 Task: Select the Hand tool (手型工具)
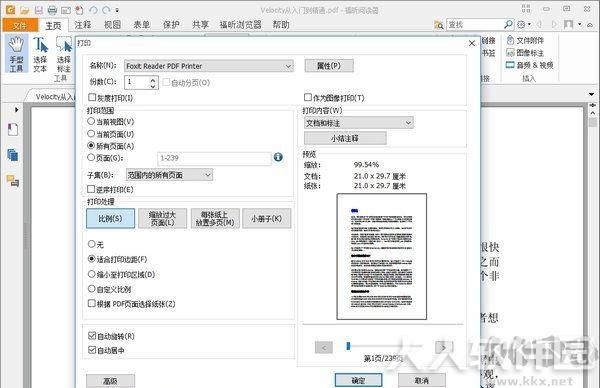point(16,54)
